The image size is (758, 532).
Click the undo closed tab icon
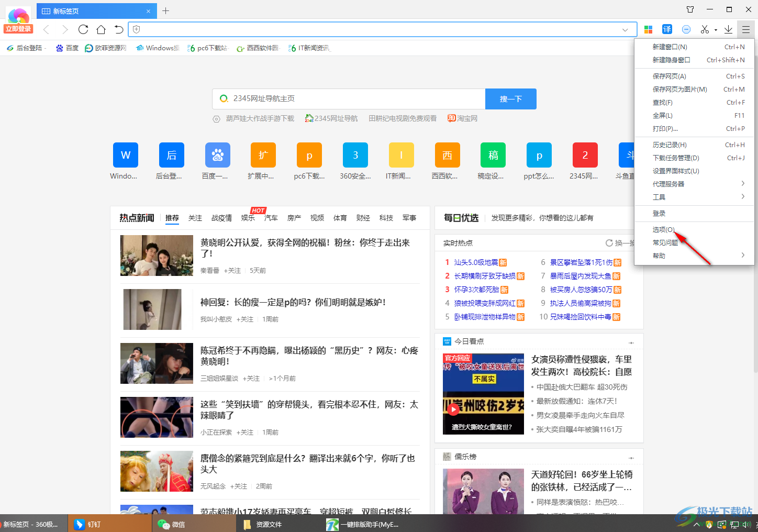point(119,29)
